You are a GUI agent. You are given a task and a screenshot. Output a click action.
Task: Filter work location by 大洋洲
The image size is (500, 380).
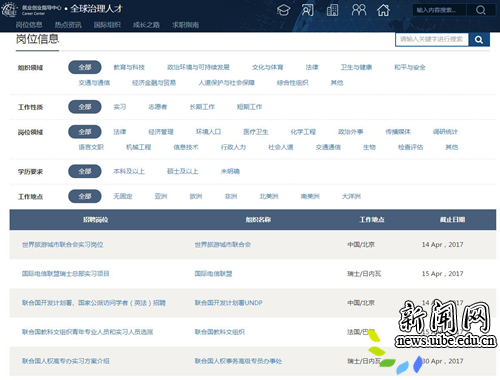coord(351,196)
